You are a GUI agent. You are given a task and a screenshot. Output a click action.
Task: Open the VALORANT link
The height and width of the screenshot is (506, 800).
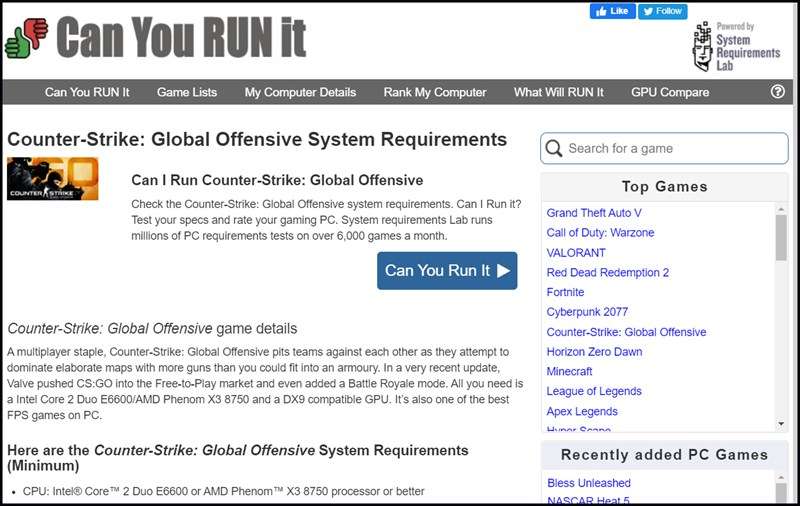tap(576, 252)
